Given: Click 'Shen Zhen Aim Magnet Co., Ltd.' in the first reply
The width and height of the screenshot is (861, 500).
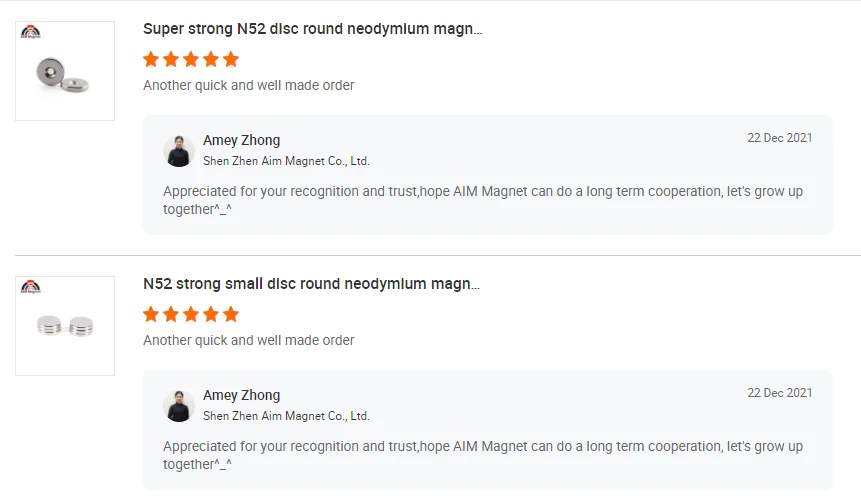Looking at the screenshot, I should pos(286,161).
